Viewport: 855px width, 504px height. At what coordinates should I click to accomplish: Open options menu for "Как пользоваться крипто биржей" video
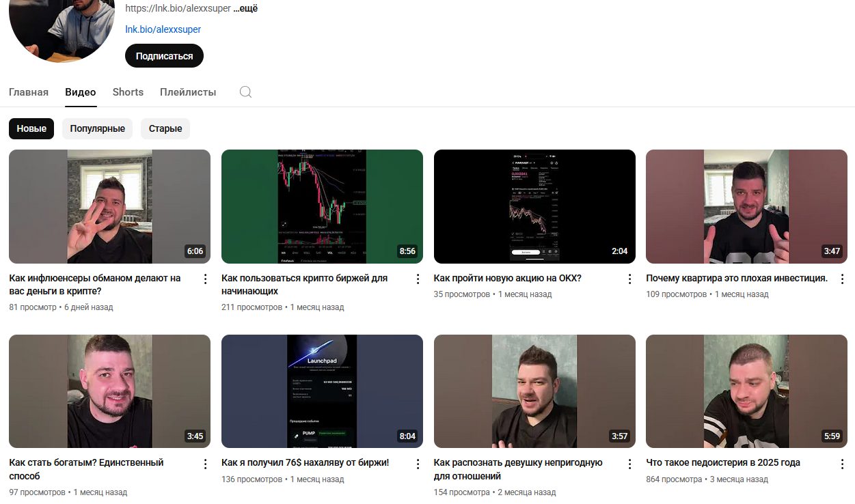tap(418, 279)
